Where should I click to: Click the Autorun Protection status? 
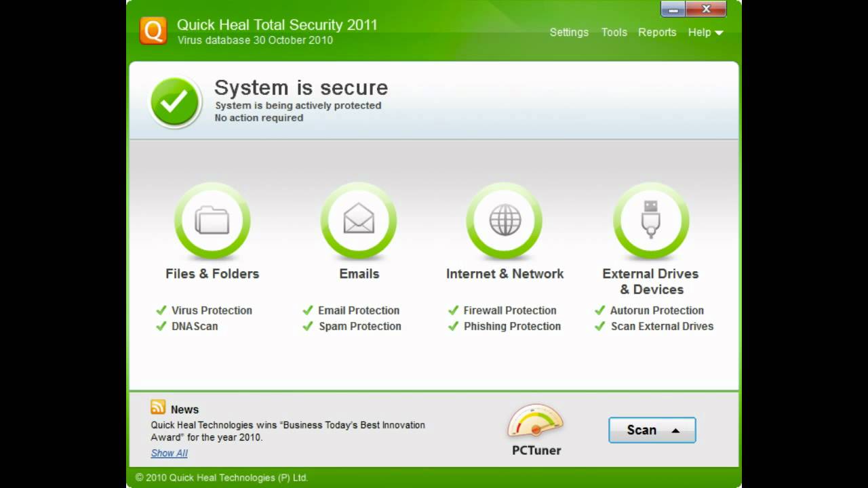click(x=650, y=310)
